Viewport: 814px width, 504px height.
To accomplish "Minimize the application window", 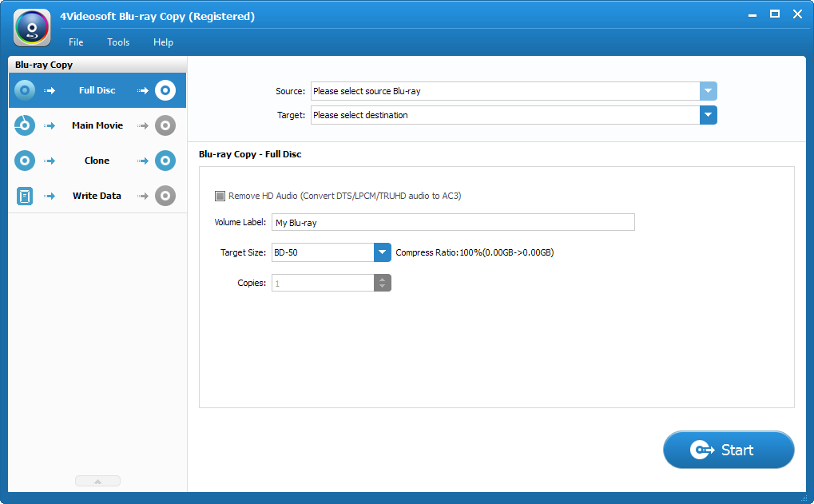I will point(752,15).
